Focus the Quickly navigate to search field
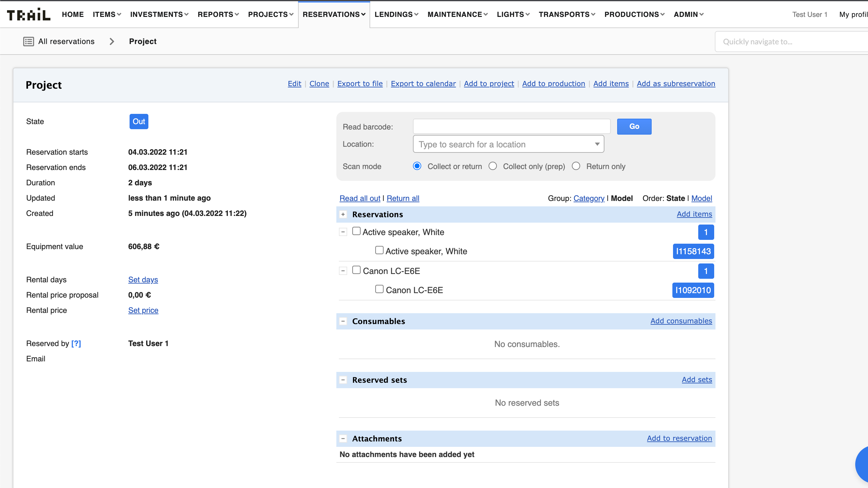 click(x=791, y=41)
